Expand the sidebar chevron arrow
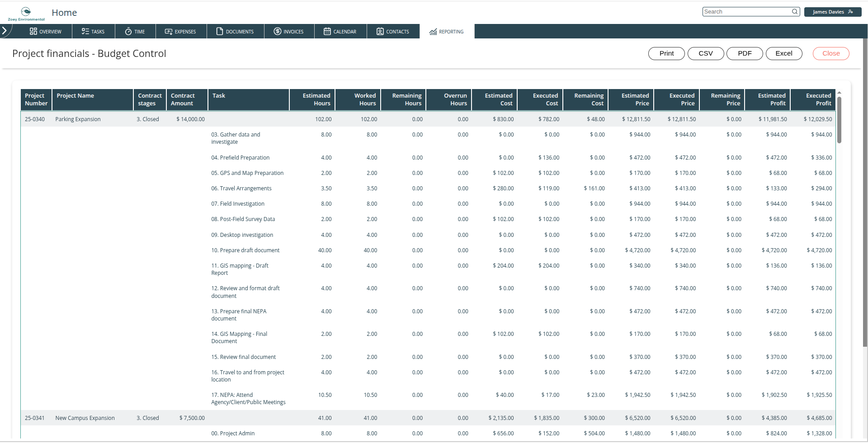The width and height of the screenshot is (868, 443). point(5,31)
